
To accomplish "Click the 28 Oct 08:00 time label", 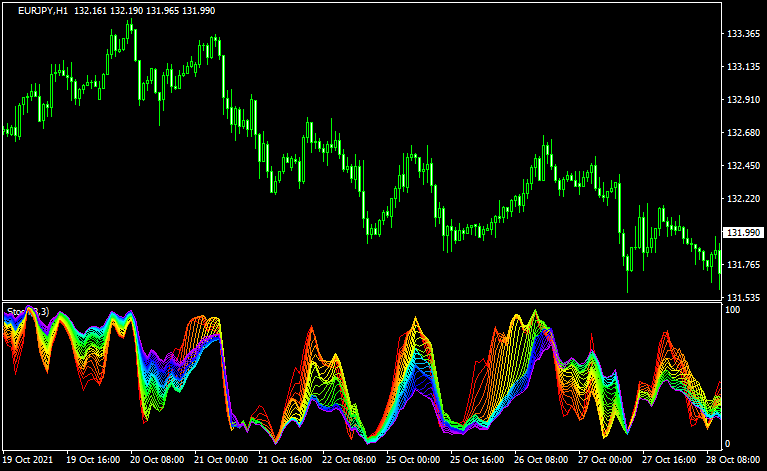I will point(732,461).
